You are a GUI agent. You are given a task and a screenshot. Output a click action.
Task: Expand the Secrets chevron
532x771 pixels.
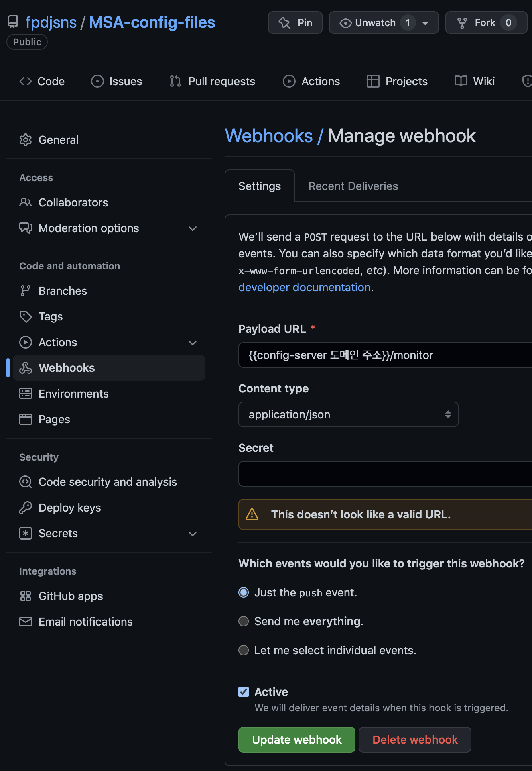(193, 534)
